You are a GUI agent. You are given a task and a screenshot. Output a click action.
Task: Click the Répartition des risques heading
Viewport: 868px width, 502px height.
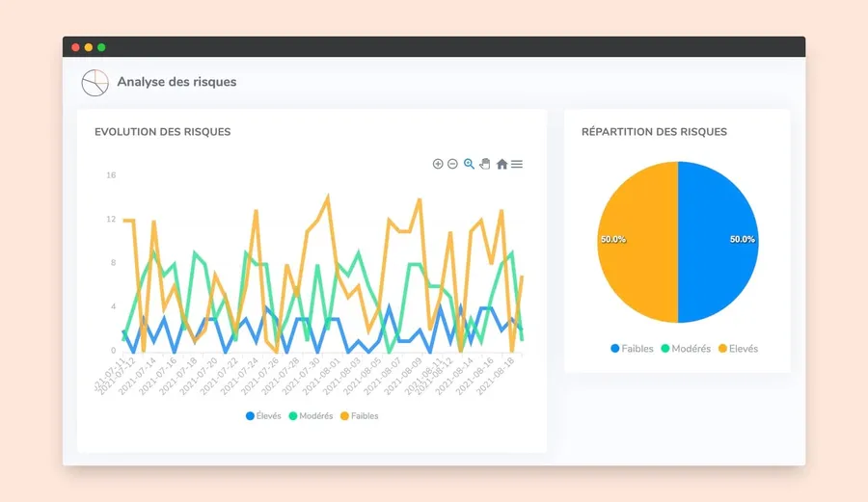(x=654, y=132)
